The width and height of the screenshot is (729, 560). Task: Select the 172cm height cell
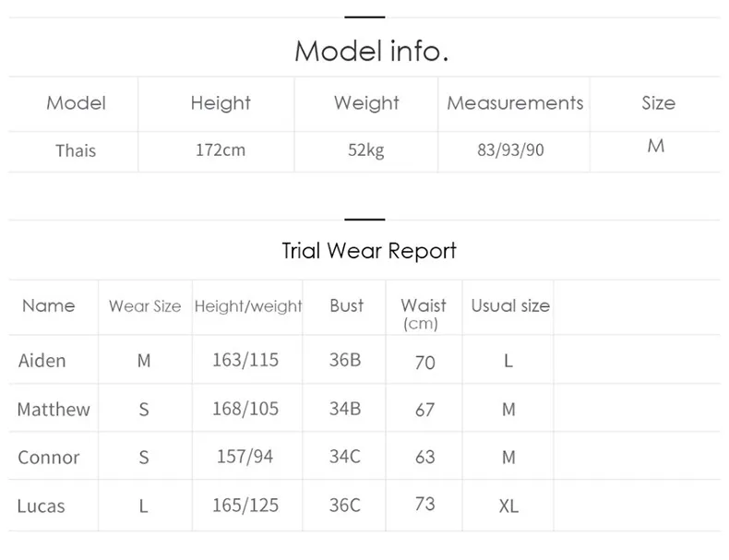[221, 149]
